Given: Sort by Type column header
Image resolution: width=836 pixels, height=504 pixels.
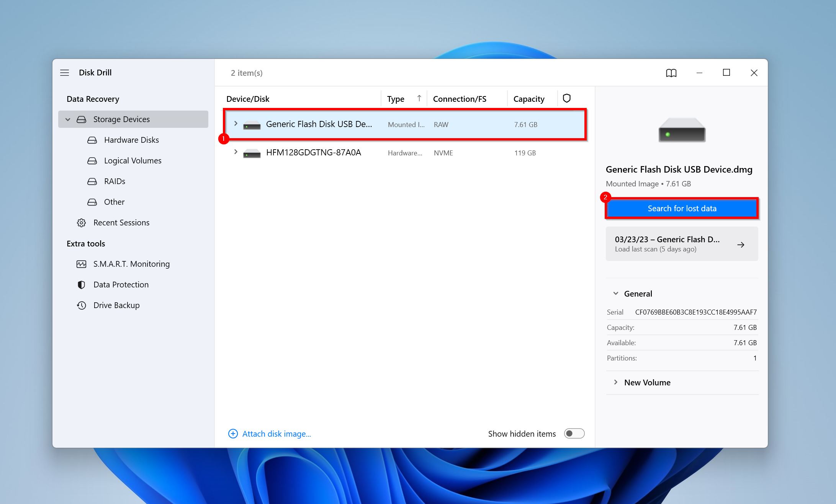Looking at the screenshot, I should (396, 99).
